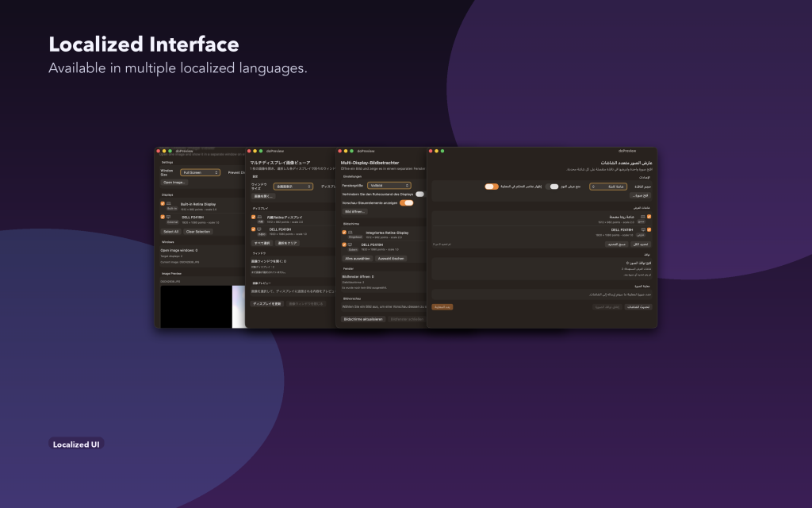Viewport: 812px width, 508px height.
Task: Click the laptop icon in the Arabic display list
Action: [642, 217]
